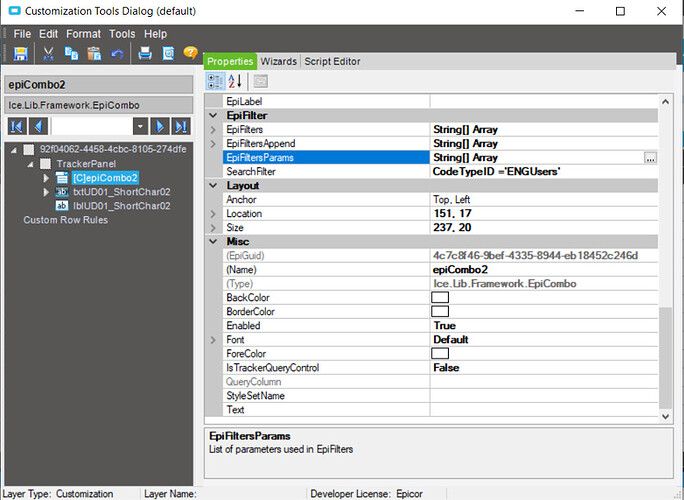
Task: Expand the Size property
Action: coord(213,228)
